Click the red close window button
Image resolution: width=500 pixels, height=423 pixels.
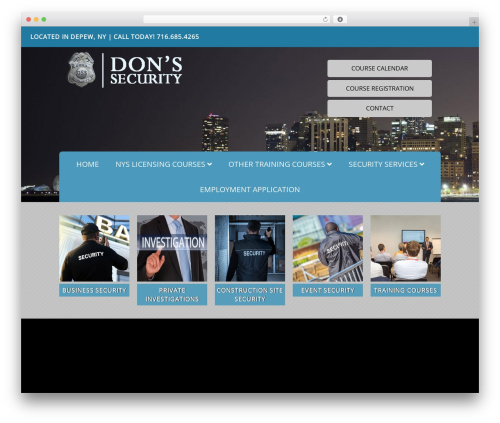click(x=29, y=20)
